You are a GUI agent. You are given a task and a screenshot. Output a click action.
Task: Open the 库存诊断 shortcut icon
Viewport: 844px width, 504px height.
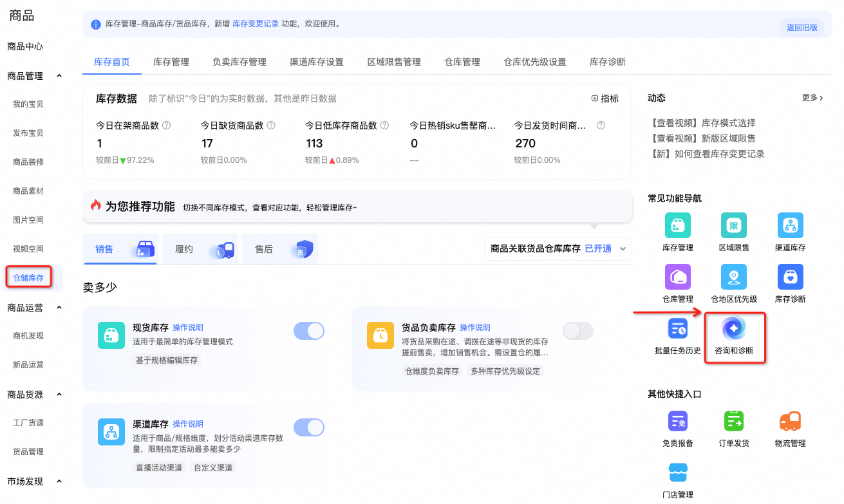click(790, 277)
